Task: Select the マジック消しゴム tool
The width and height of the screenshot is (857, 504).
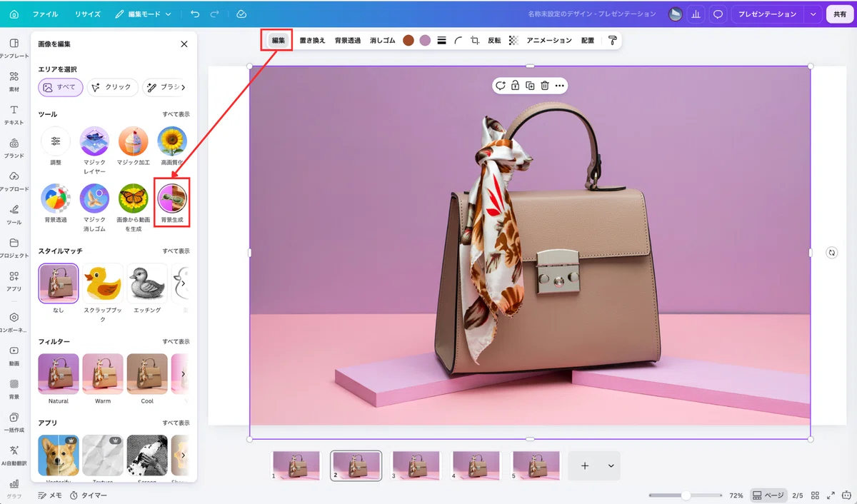Action: tap(94, 208)
